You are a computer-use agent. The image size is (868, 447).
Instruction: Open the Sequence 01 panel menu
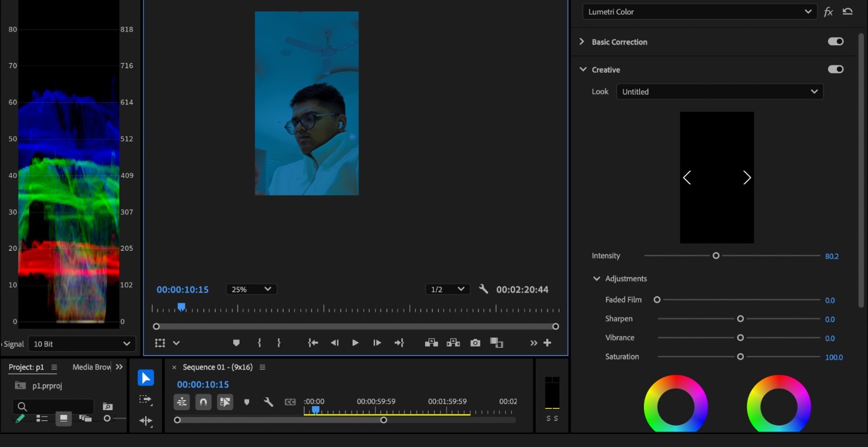pos(262,367)
